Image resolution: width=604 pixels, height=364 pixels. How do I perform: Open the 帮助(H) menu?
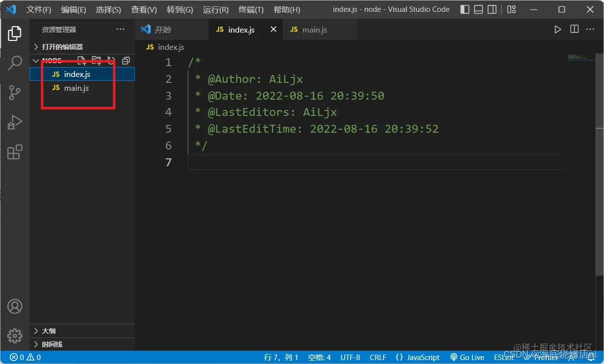(x=287, y=9)
